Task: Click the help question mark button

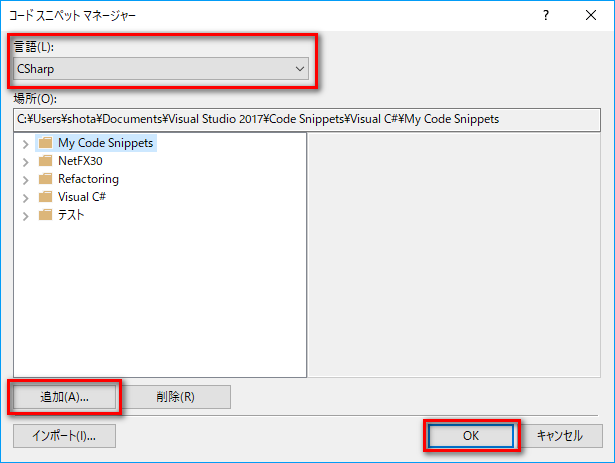Action: click(x=546, y=15)
